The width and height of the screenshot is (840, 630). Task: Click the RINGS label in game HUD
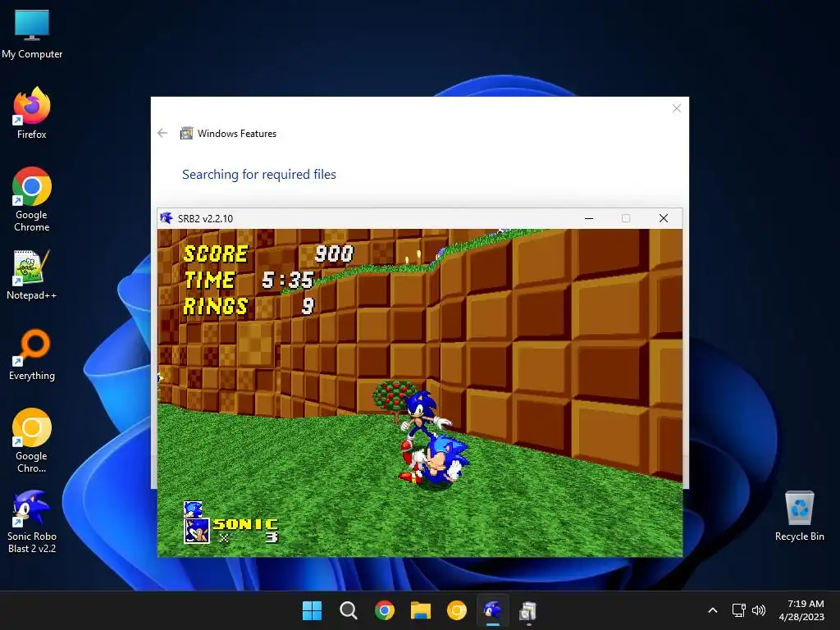point(216,307)
